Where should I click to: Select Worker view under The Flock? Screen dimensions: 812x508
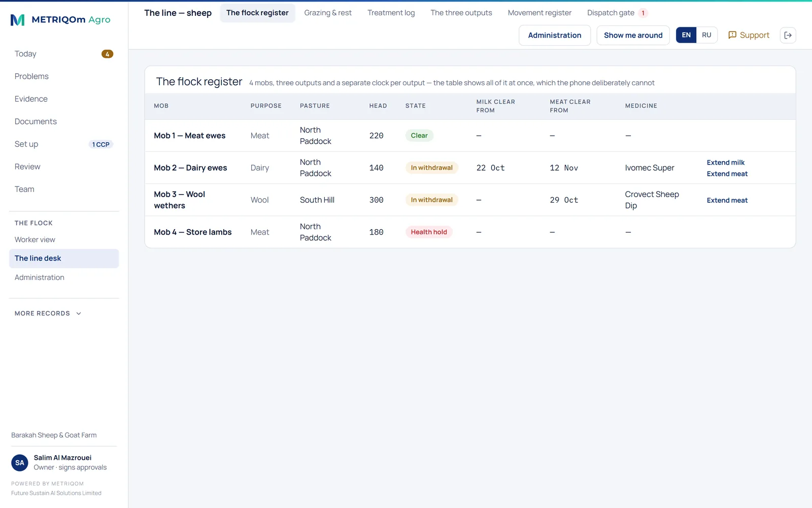64,240
